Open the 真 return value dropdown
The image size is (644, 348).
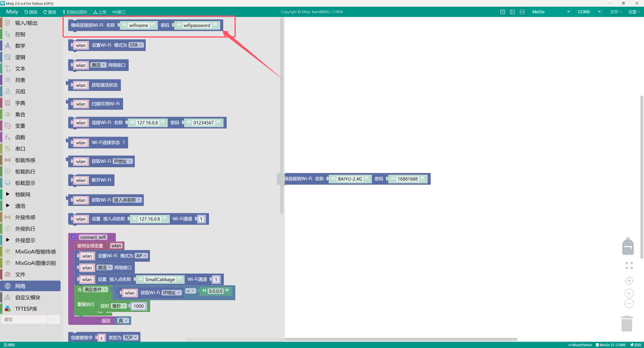pos(123,321)
